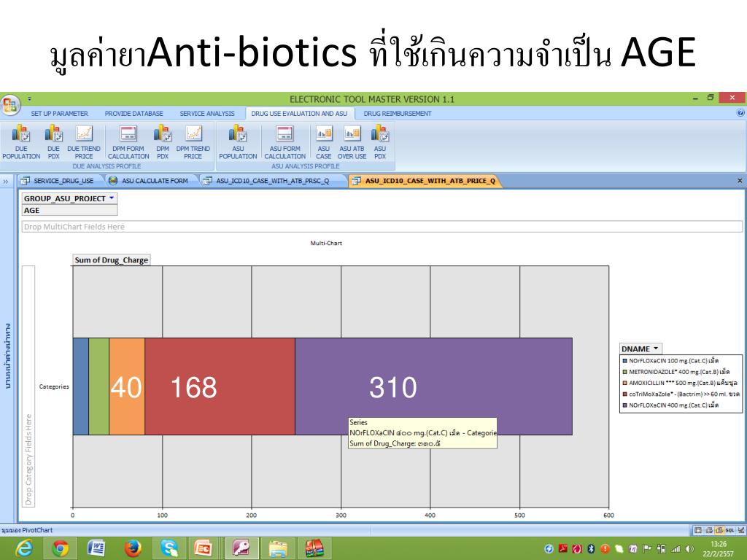Switch to SQL view in status bar
Image resolution: width=747 pixels, height=560 pixels.
729,530
